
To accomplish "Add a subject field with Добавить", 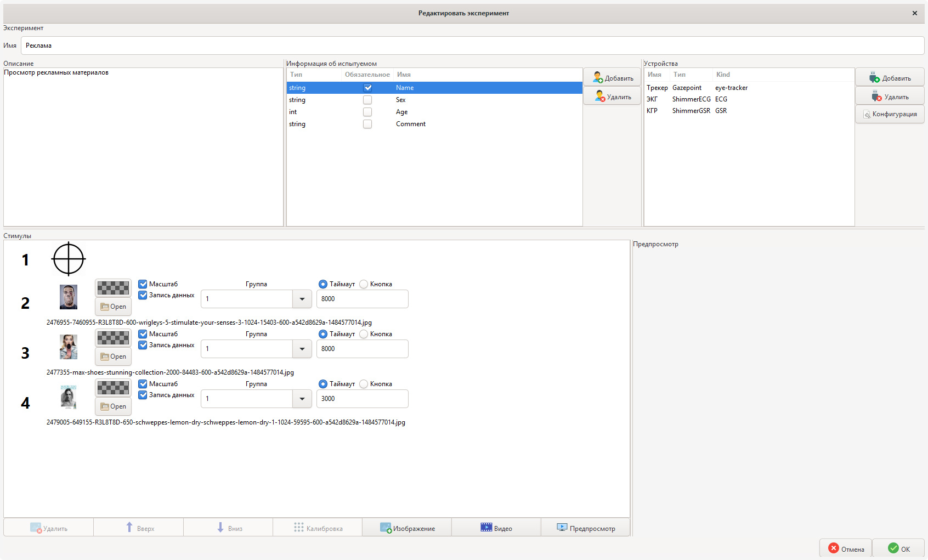I will click(612, 78).
